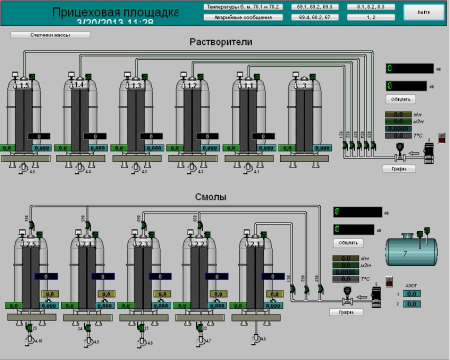Viewport: 450px width, 360px height.
Task: Click inlet pipe valve above tank 1.2.3
Action: [144, 225]
